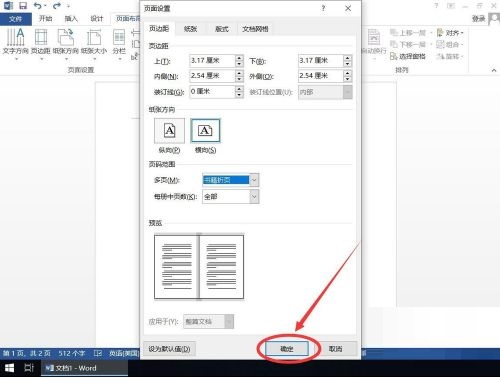Click the 上 top margin input field

point(212,61)
